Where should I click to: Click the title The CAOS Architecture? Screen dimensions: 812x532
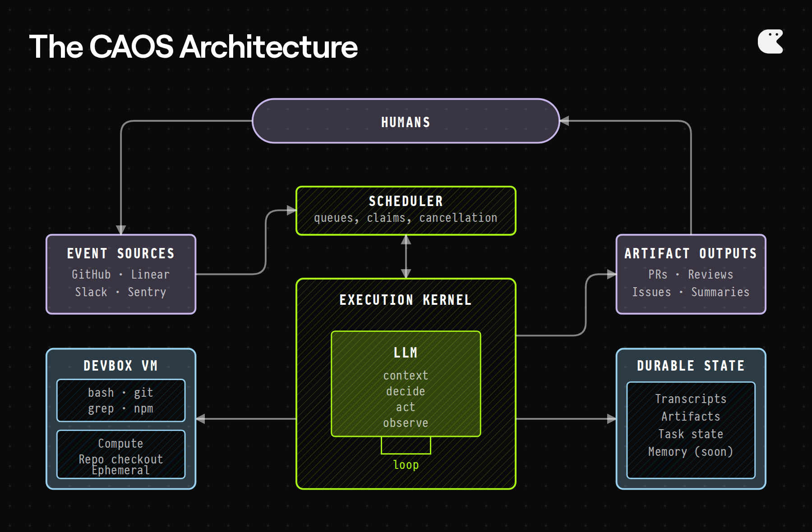tap(194, 46)
